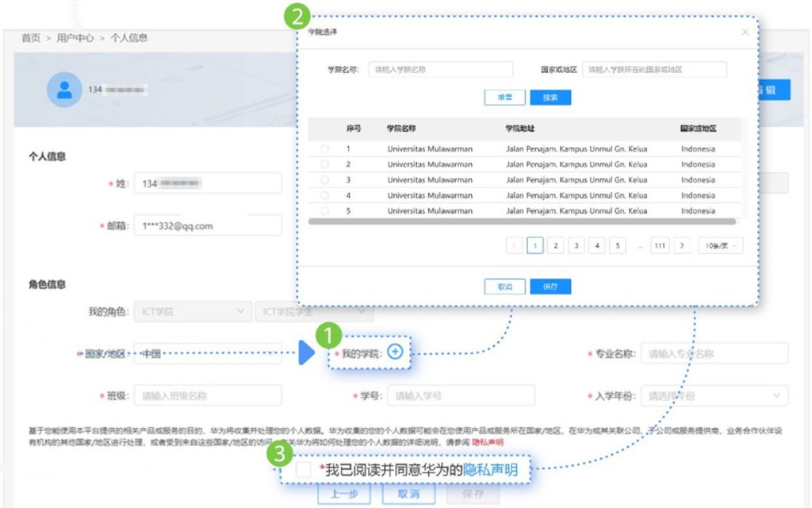Click the plus icon beside 我的学院
The image size is (812, 508).
396,353
